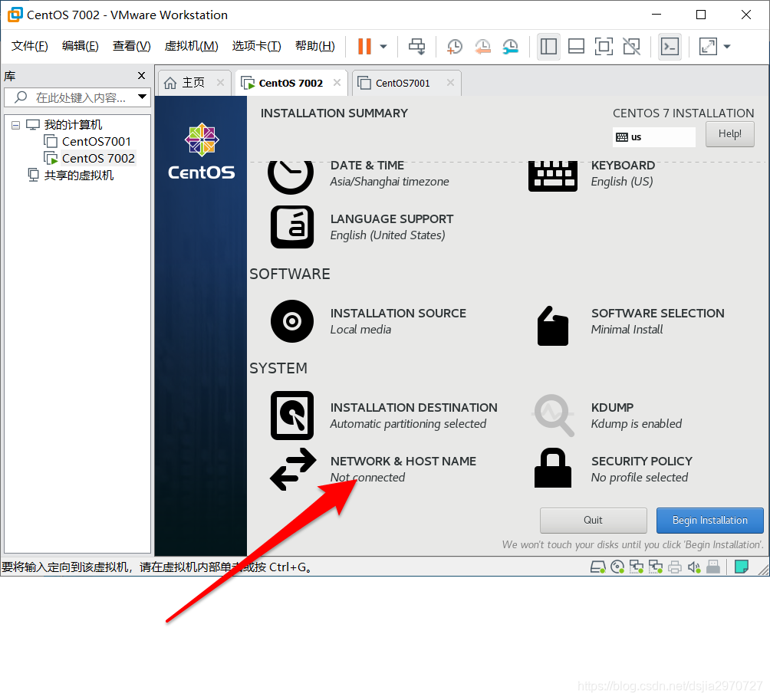Collapse the 我的计算机 tree node
The height and width of the screenshot is (700, 770).
(x=15, y=125)
